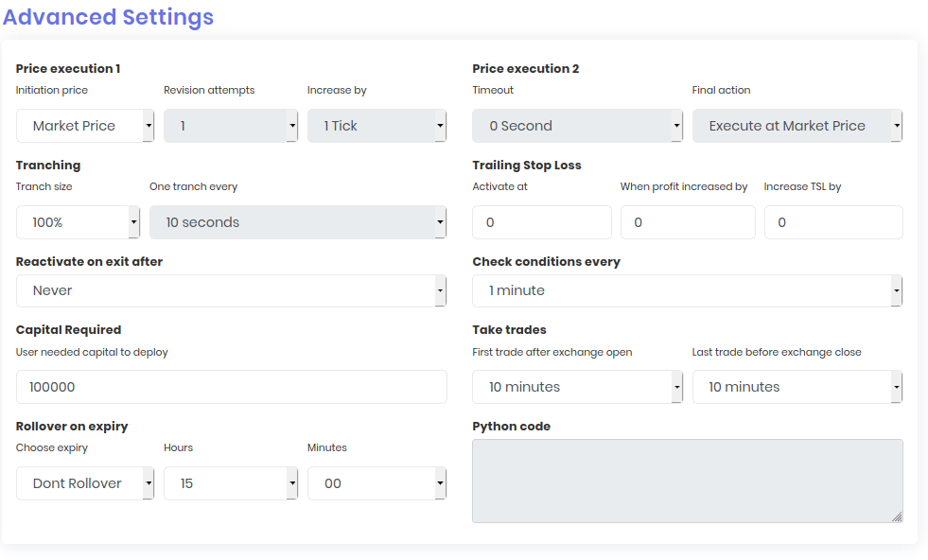Open First trade after exchange open dropdown

click(x=577, y=387)
